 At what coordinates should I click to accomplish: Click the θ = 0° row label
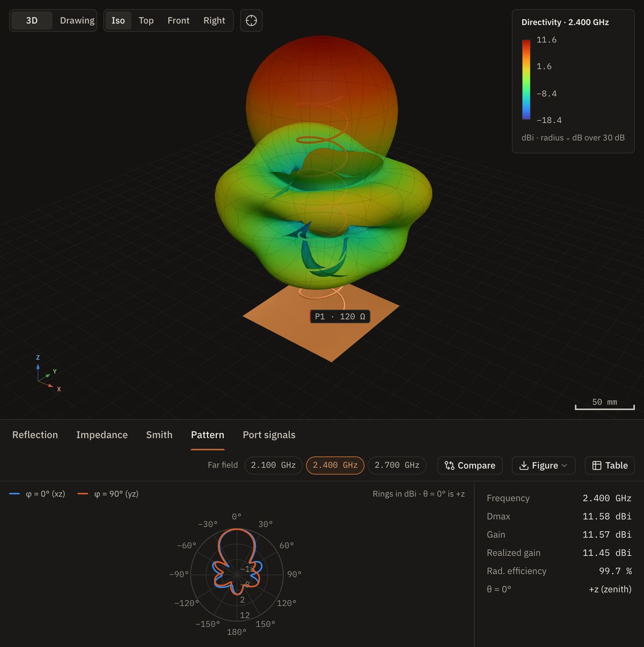pyautogui.click(x=499, y=589)
